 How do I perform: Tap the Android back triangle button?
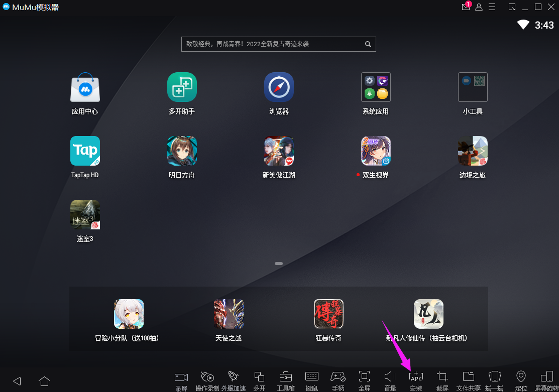pyautogui.click(x=17, y=381)
